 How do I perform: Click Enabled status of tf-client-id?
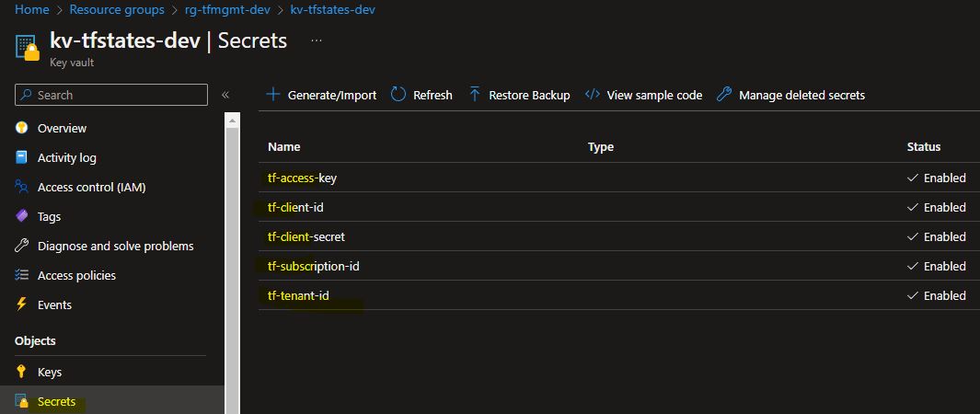point(936,207)
